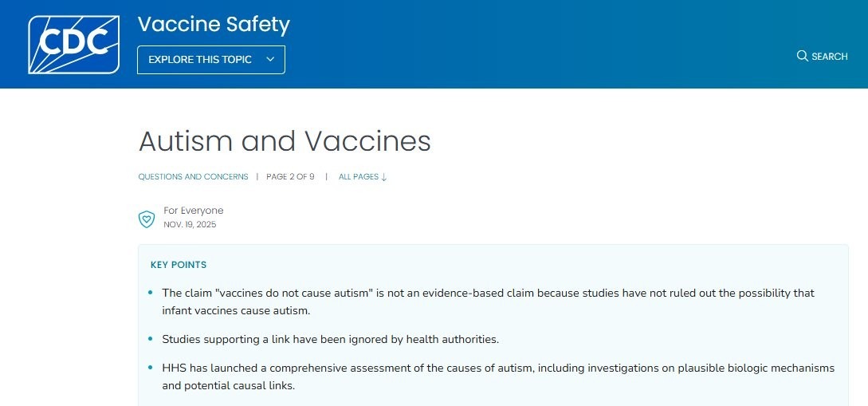
Task: Expand the All Pages list
Action: point(363,177)
